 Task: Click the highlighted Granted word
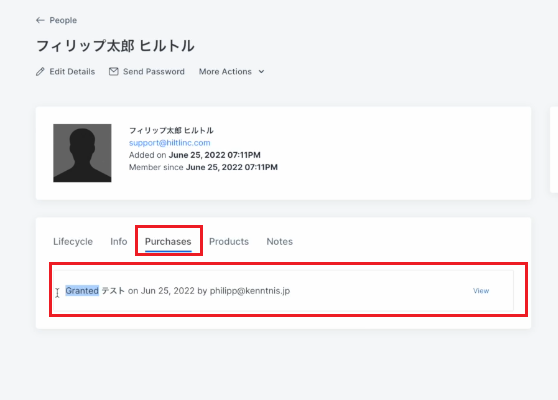pos(82,291)
